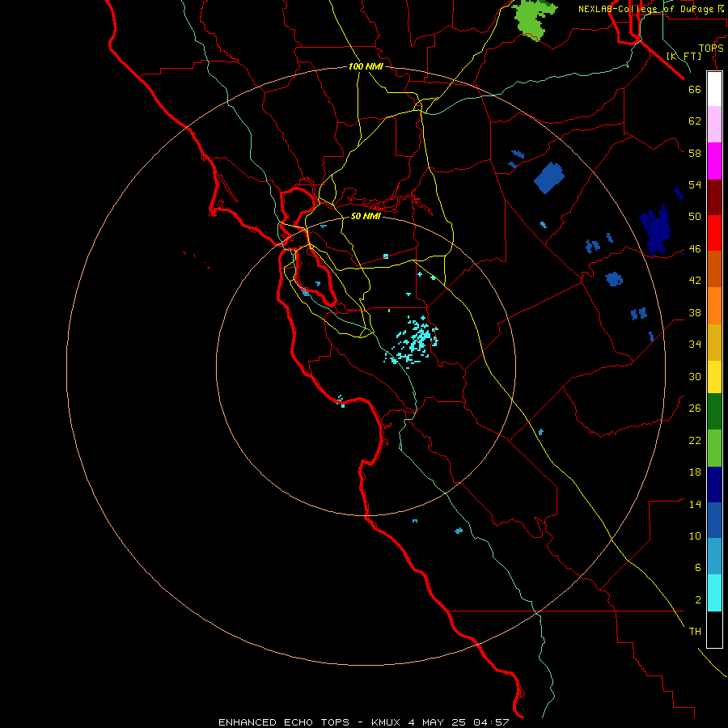Screen dimensions: 728x728
Task: Click the NEXLAB-College of DuPage credit text
Action: pyautogui.click(x=652, y=9)
